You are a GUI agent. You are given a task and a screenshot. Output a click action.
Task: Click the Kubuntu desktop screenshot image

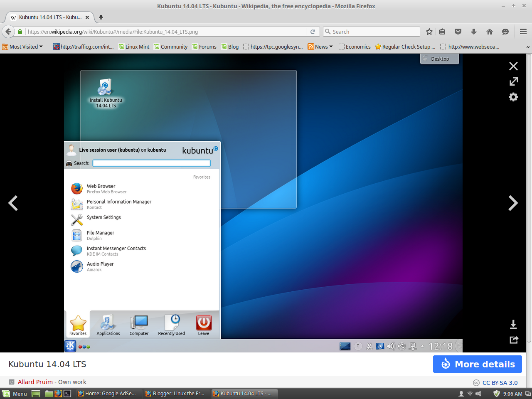[263, 203]
